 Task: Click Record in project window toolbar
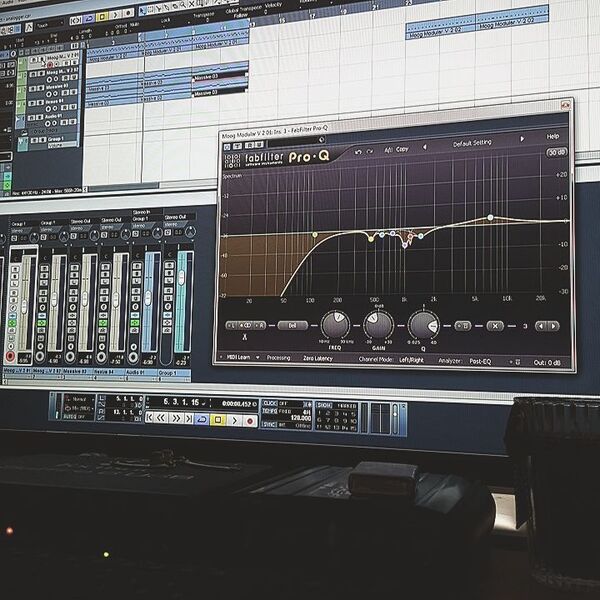128,14
